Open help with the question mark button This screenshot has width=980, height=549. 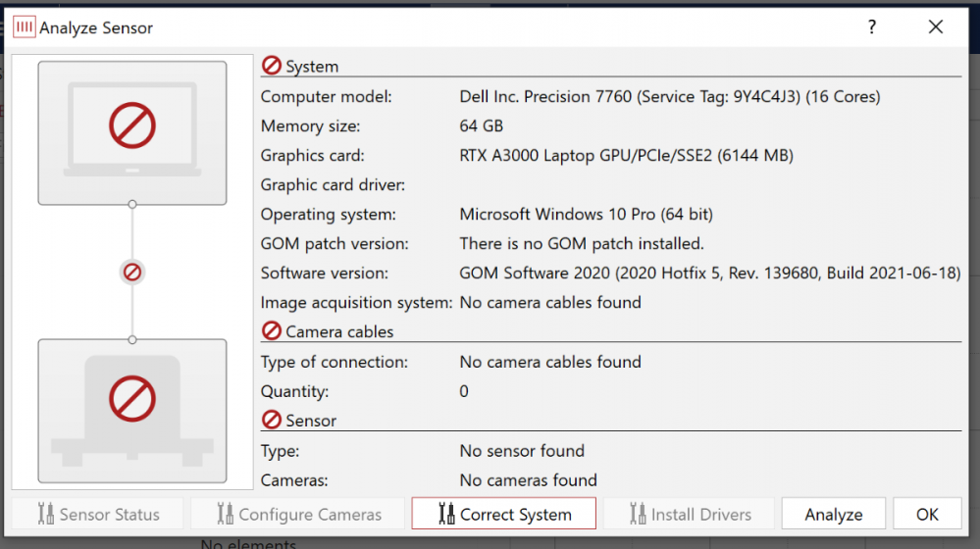click(871, 27)
